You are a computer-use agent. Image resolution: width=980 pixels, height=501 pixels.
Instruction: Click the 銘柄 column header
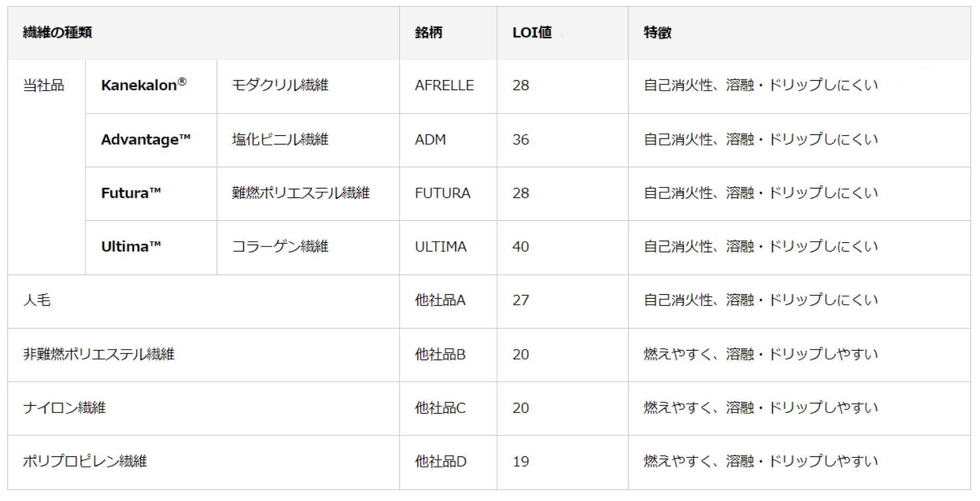coord(428,32)
